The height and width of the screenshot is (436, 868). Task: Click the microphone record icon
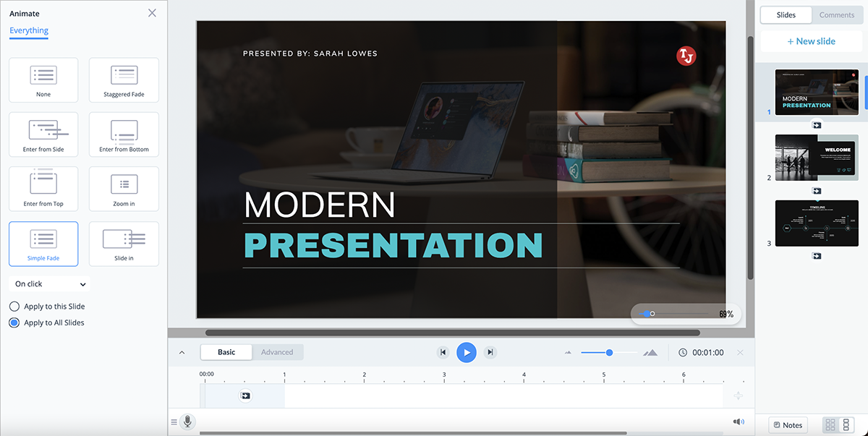(x=187, y=422)
